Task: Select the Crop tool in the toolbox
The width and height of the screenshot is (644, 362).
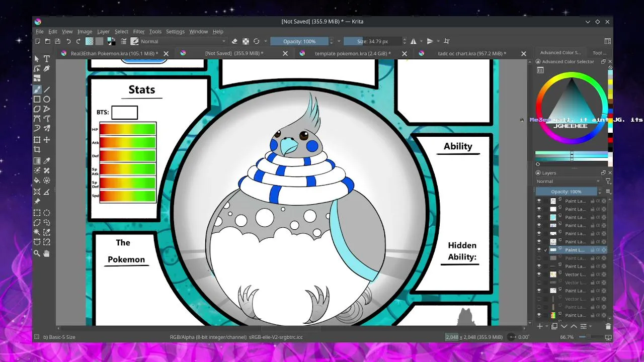Action: point(37,149)
